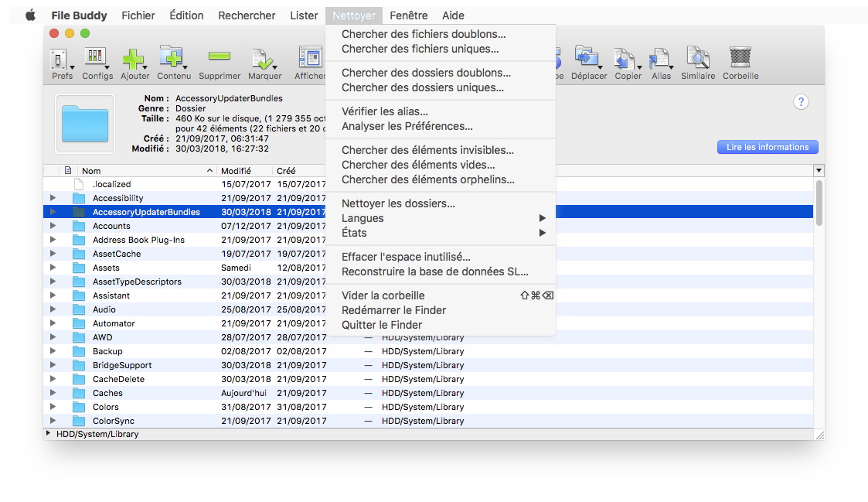Click the Copier toolbar icon
868x502 pixels.
[x=626, y=59]
